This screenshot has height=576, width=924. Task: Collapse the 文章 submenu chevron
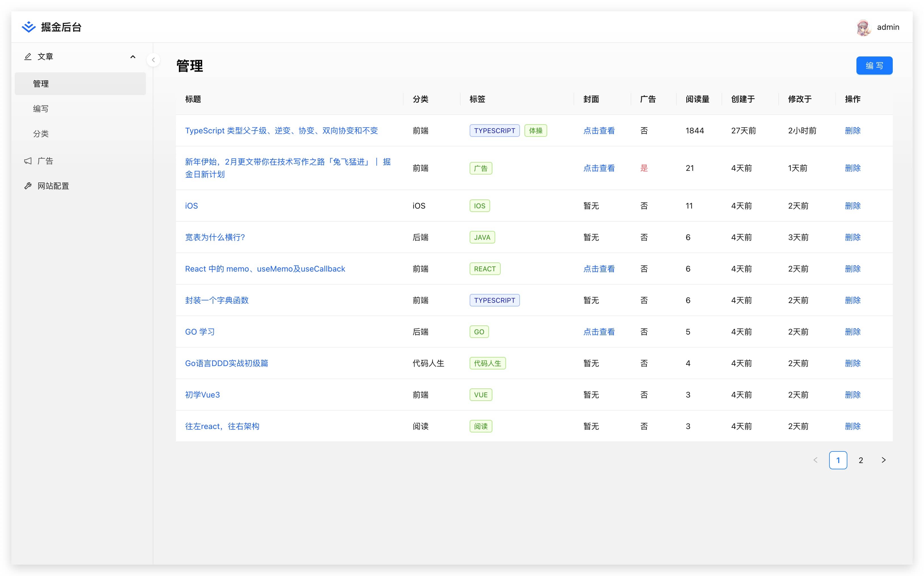133,57
